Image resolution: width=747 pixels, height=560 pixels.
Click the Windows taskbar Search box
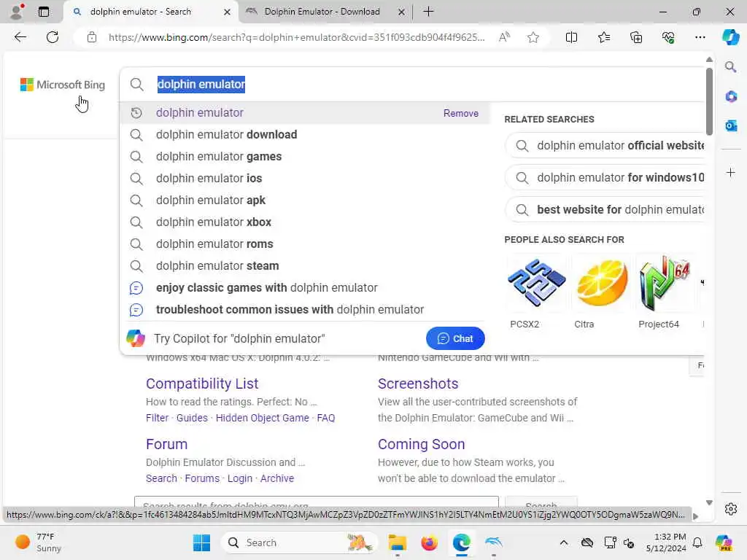(298, 542)
